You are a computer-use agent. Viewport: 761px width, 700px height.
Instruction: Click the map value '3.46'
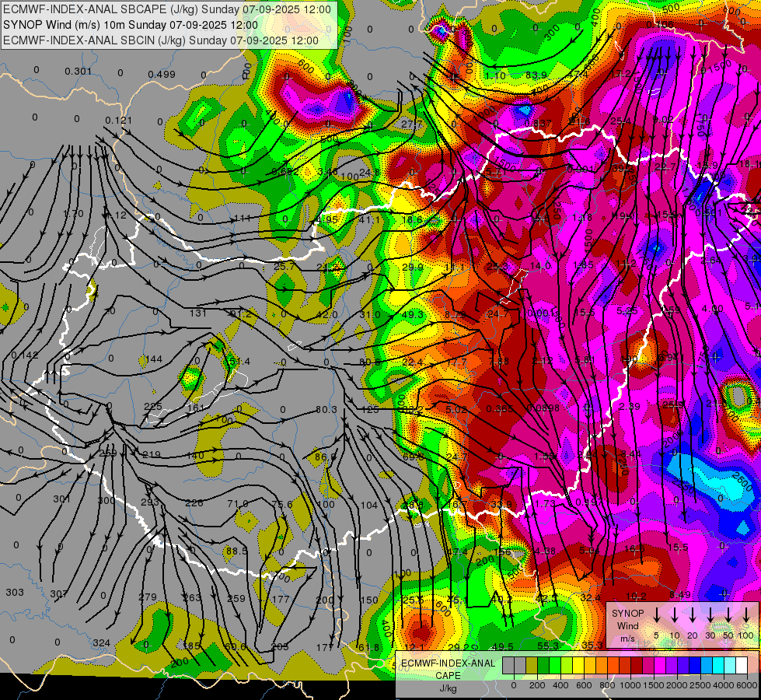[x=327, y=171]
